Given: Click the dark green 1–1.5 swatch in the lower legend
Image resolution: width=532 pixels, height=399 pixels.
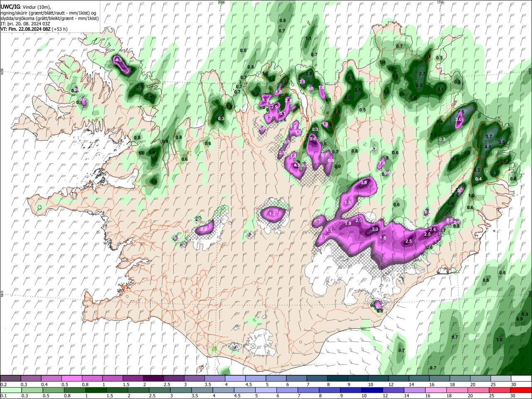Looking at the screenshot, I should (x=96, y=390).
